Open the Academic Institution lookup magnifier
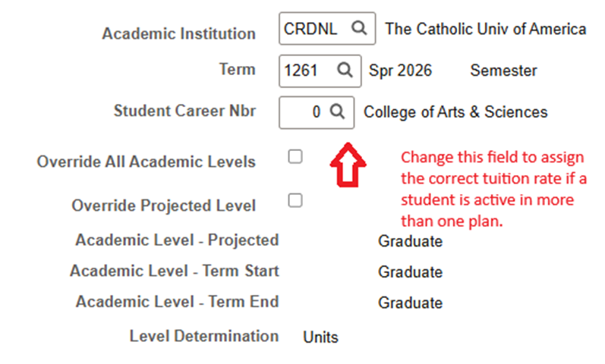This screenshot has height=364, width=605. pyautogui.click(x=359, y=29)
